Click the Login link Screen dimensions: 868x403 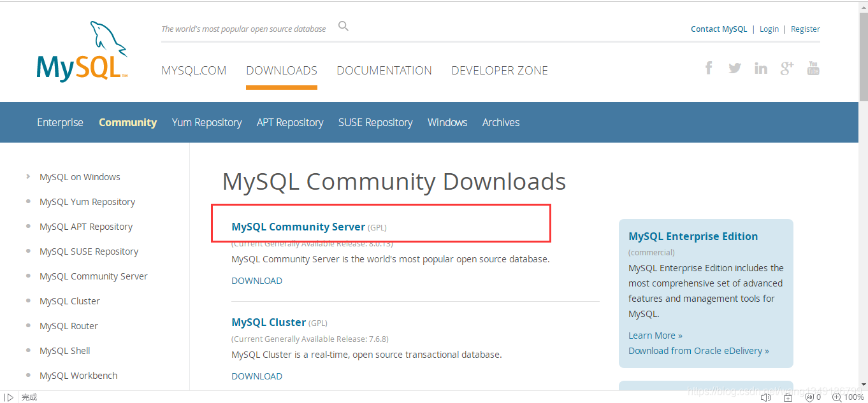[x=769, y=29]
